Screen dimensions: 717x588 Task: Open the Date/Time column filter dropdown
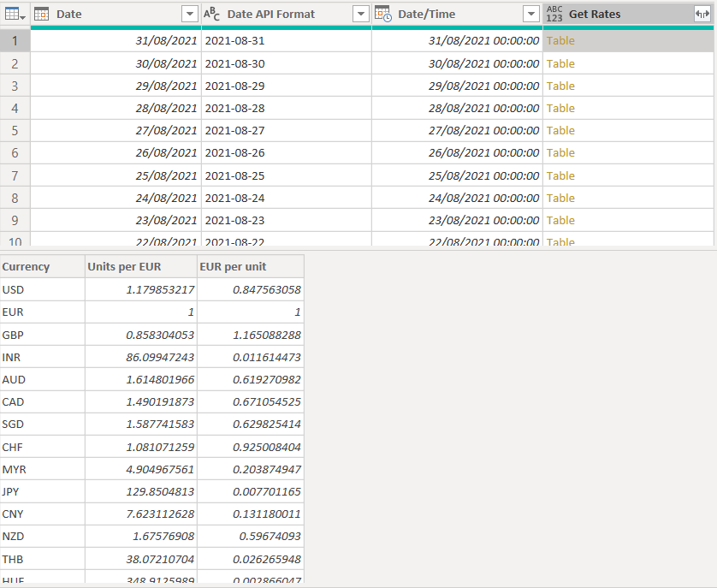click(530, 15)
